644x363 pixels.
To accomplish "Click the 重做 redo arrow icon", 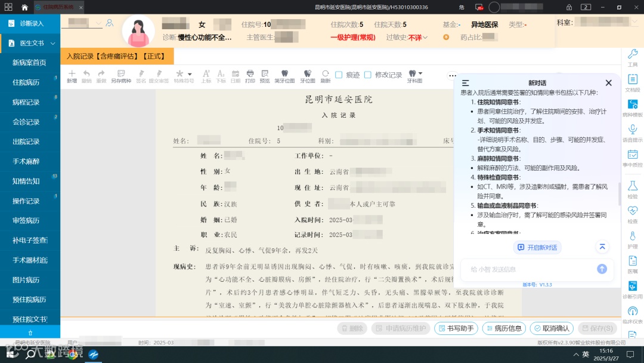I will click(101, 73).
